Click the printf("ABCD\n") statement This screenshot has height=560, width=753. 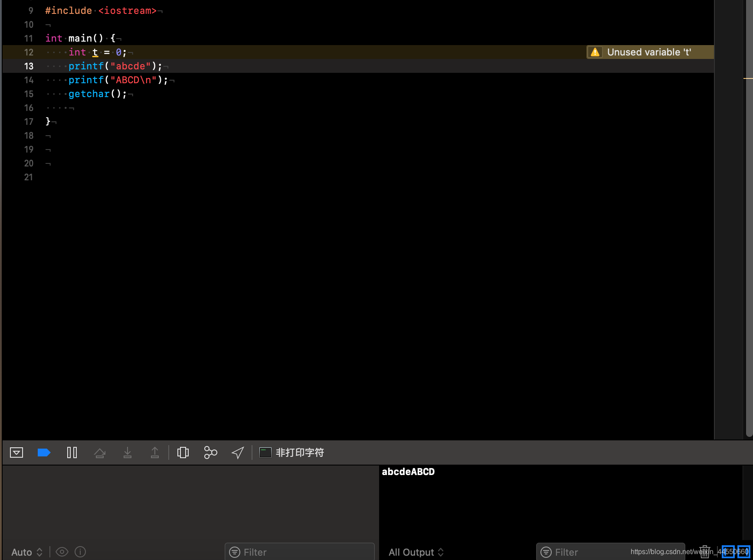coord(118,80)
